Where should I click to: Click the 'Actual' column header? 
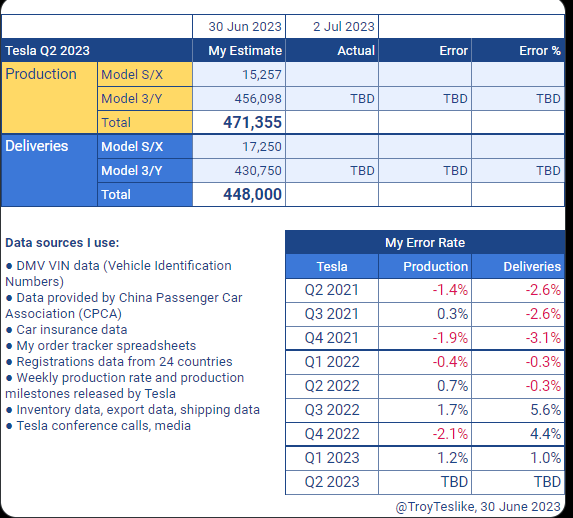click(332, 50)
